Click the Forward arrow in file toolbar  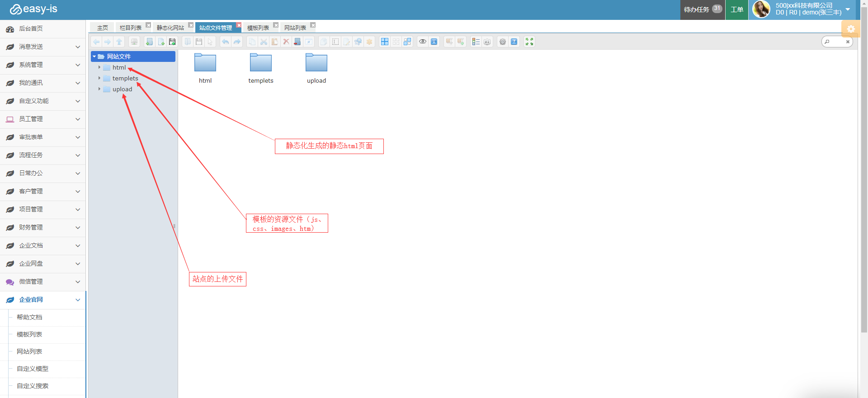coord(108,42)
